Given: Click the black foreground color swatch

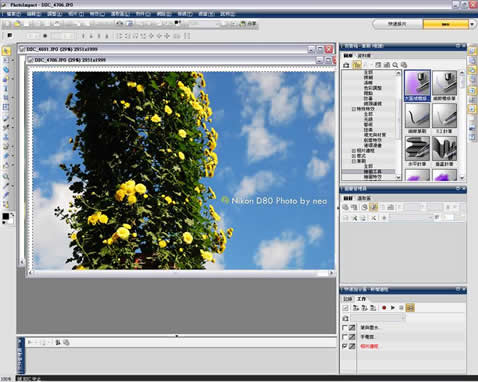Looking at the screenshot, I should point(6,217).
